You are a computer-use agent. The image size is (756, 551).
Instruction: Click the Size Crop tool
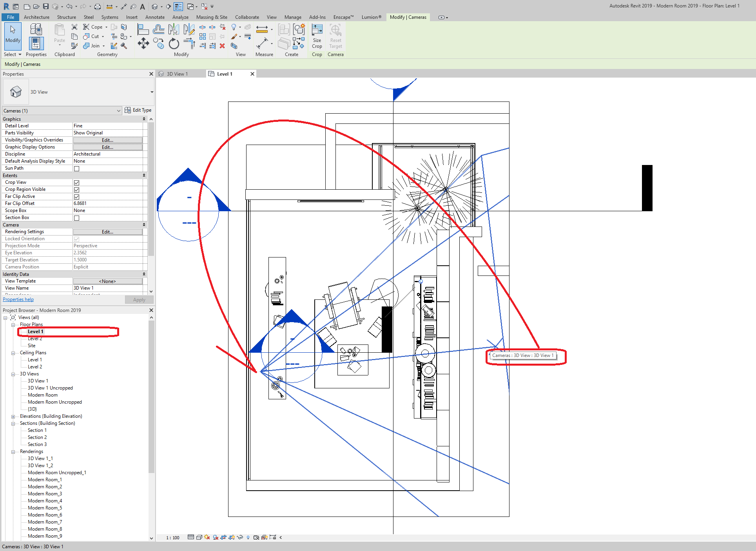point(317,36)
